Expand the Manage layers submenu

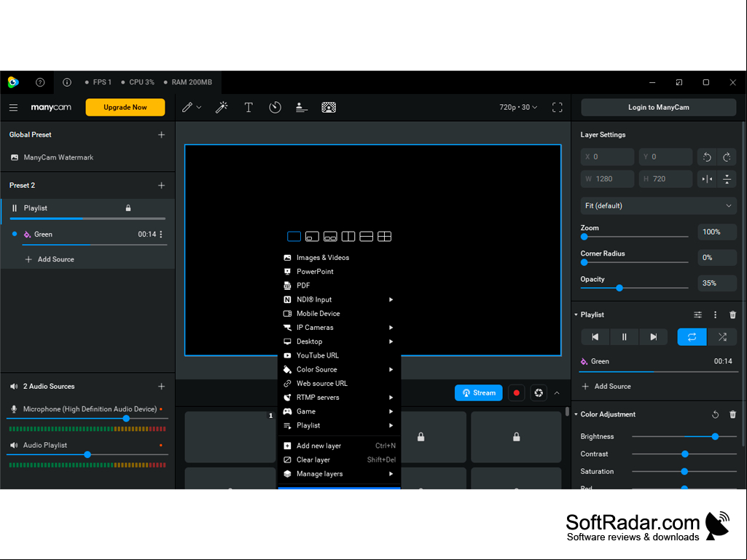coord(339,474)
